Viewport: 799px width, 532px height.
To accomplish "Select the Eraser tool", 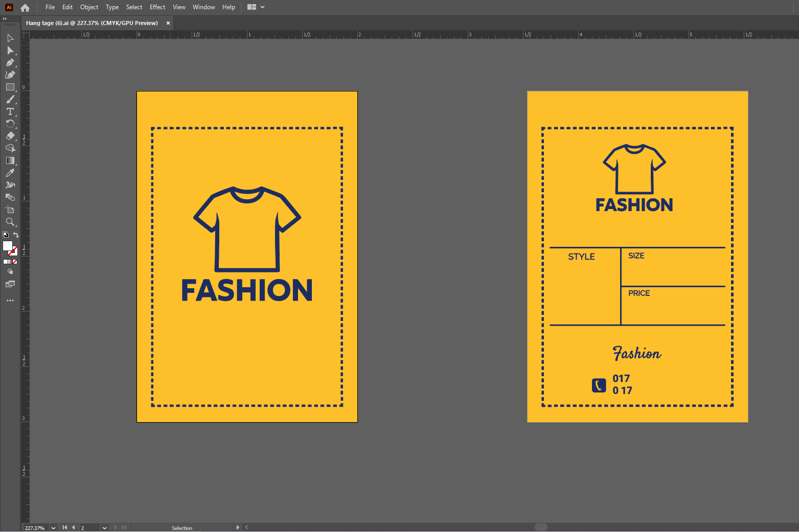I will tap(10, 136).
